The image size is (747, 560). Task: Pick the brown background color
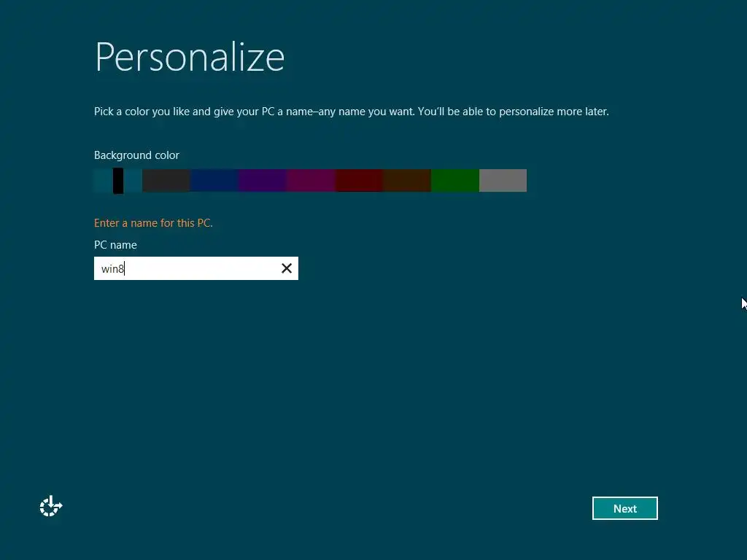pos(407,181)
